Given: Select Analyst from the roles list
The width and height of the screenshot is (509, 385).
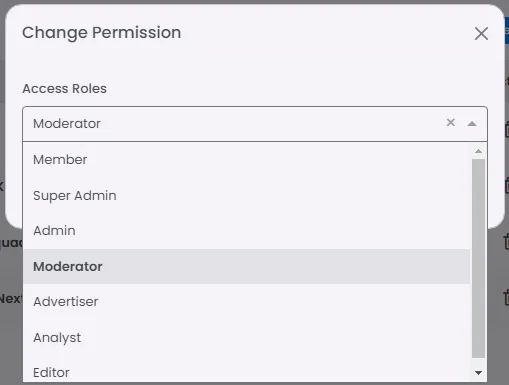Looking at the screenshot, I should [246, 337].
